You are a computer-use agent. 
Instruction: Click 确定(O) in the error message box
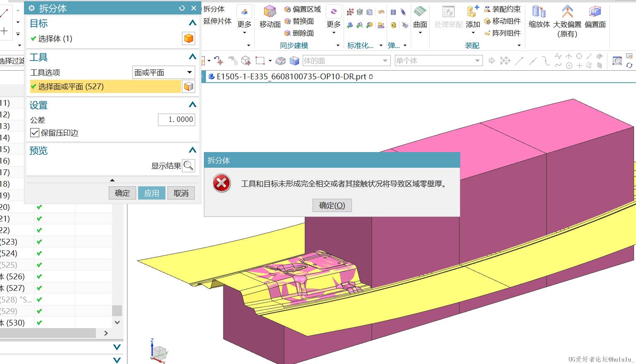[x=332, y=205]
